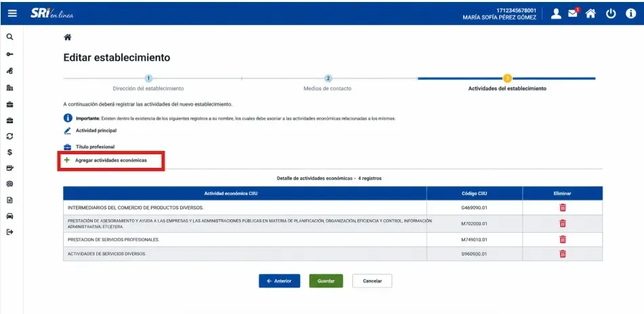This screenshot has height=314, width=644.
Task: Go to home via header house icon
Action: 591,14
